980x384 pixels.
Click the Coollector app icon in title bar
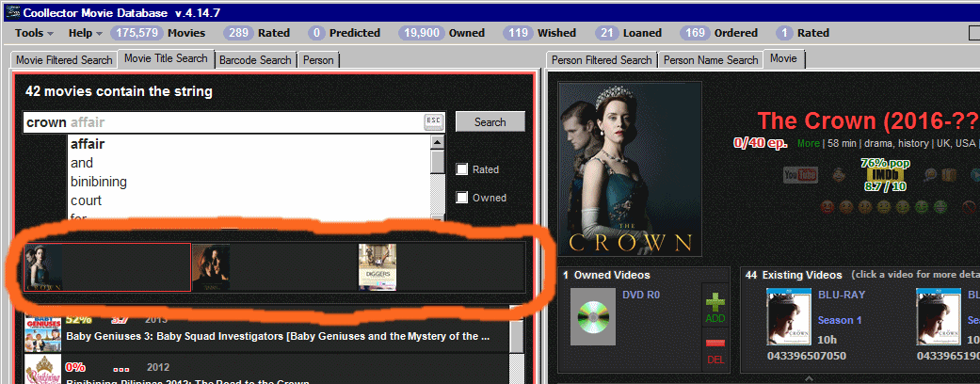click(12, 12)
